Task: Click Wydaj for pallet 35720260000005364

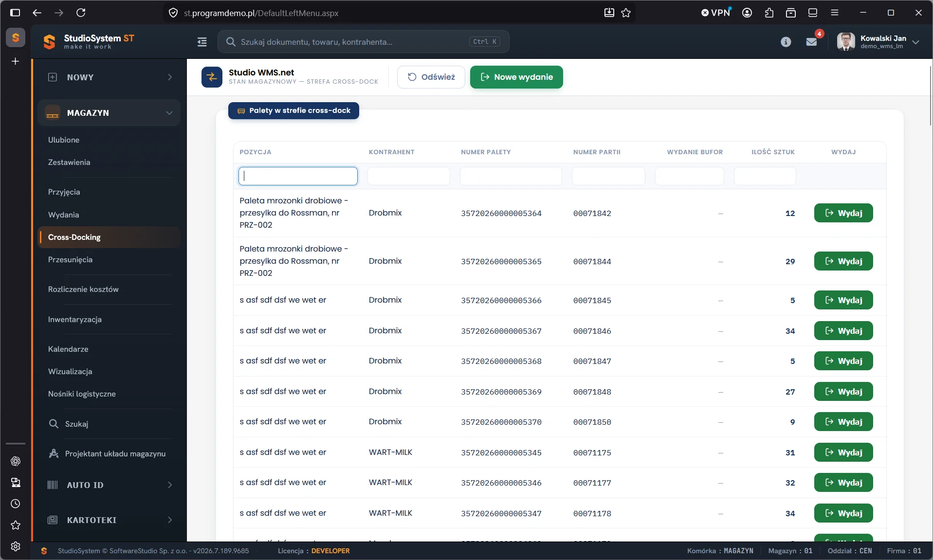Action: 843,213
